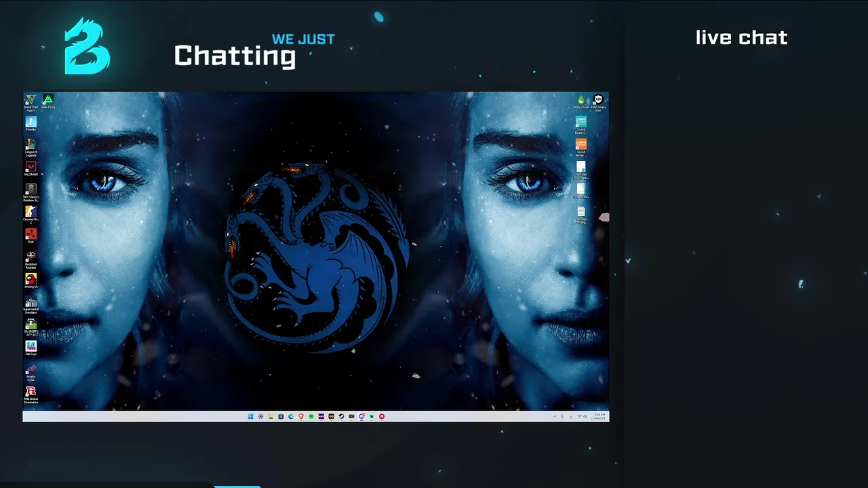
Task: Open the bottom text document on desktop right
Action: [x=580, y=214]
